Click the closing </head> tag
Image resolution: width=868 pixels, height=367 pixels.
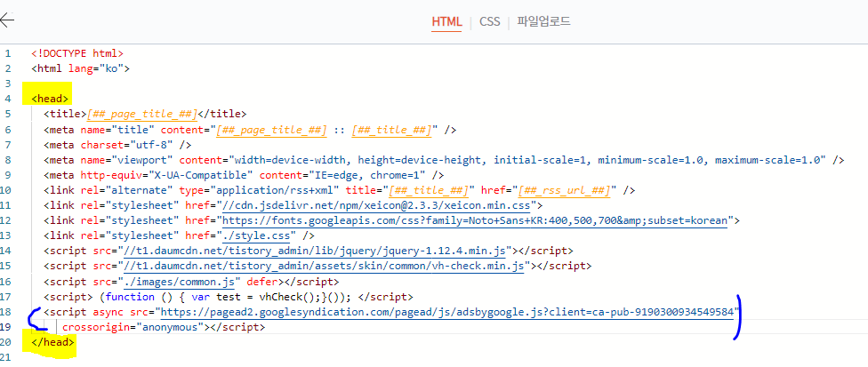click(x=52, y=343)
